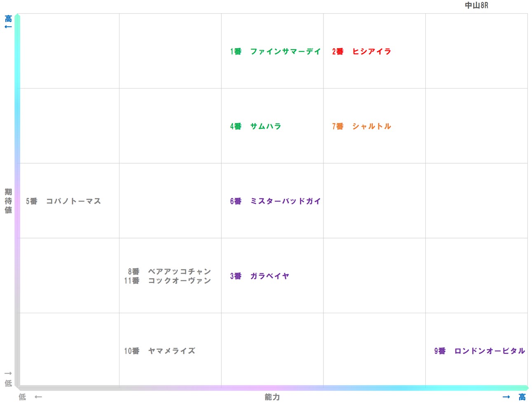The width and height of the screenshot is (532, 405).
Task: Select 5番 コパノトーマス in the chart
Action: (x=63, y=201)
